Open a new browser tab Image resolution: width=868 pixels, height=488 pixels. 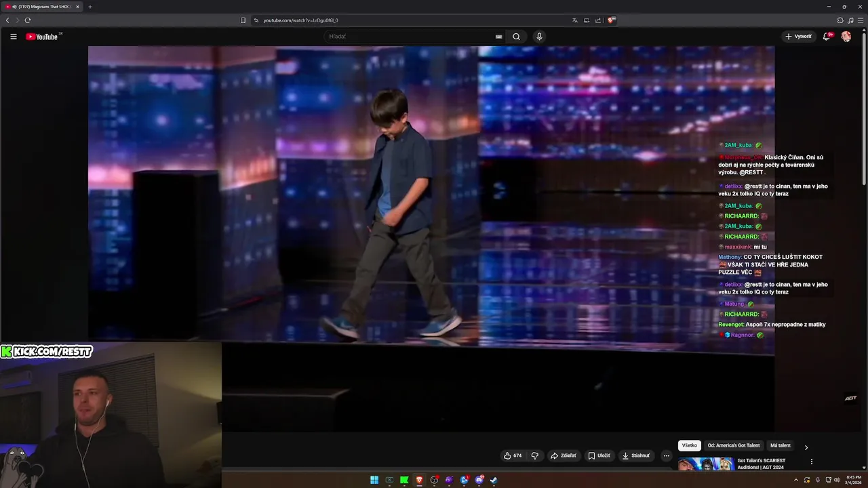coord(90,7)
